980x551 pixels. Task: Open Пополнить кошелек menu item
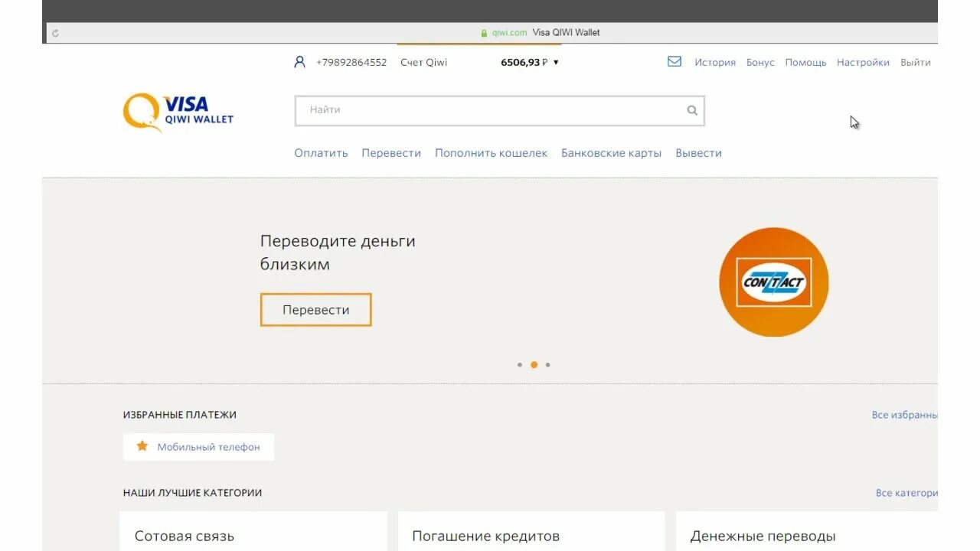pyautogui.click(x=492, y=153)
